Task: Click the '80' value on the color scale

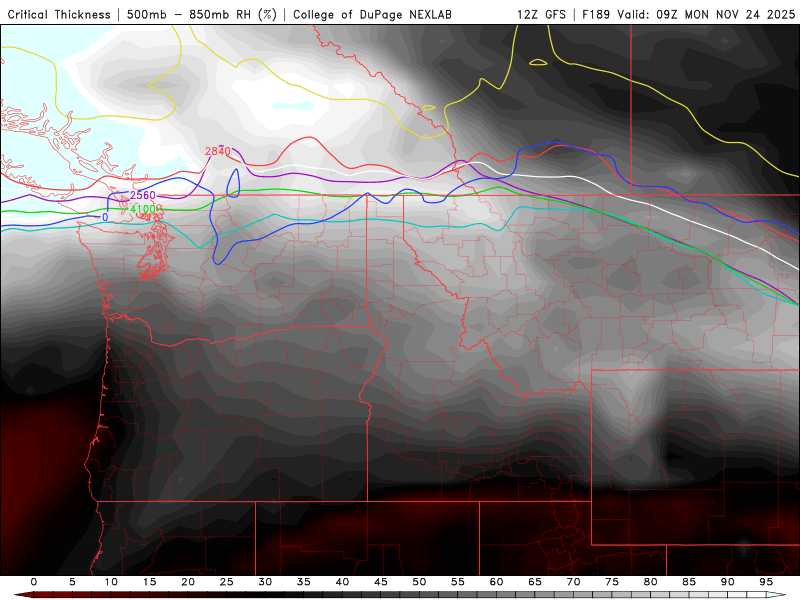Action: coord(651,582)
